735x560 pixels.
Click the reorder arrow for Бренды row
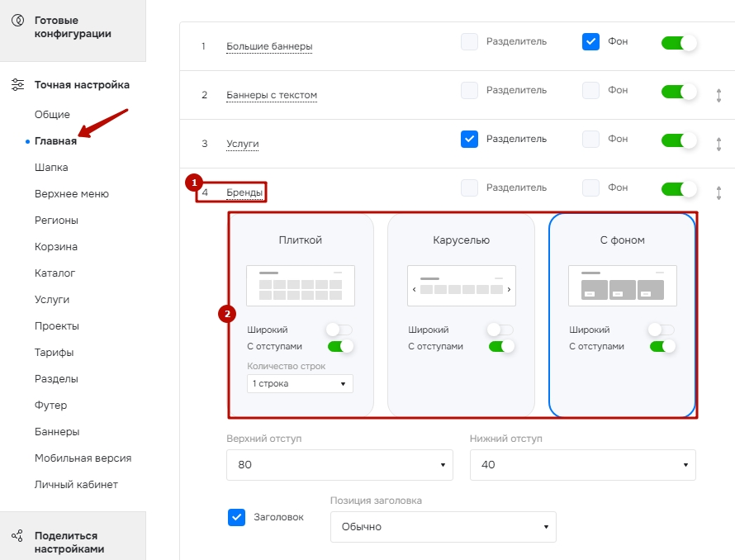click(x=718, y=192)
